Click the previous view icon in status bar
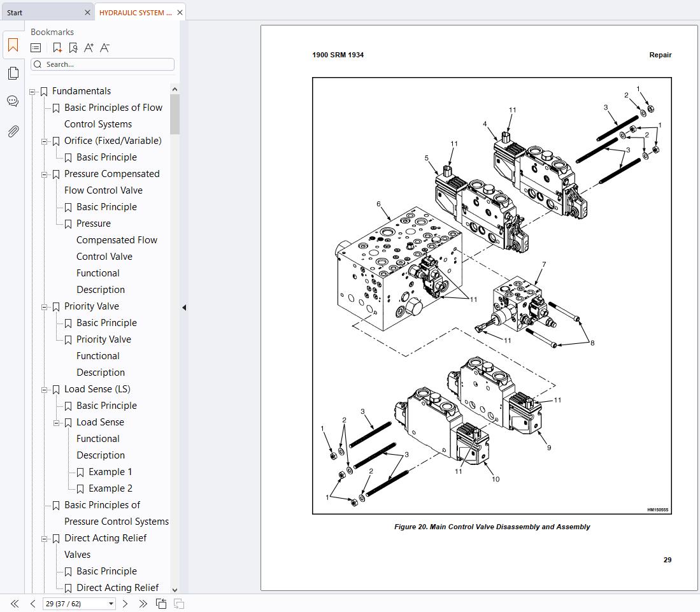The width and height of the screenshot is (700, 612). (161, 604)
